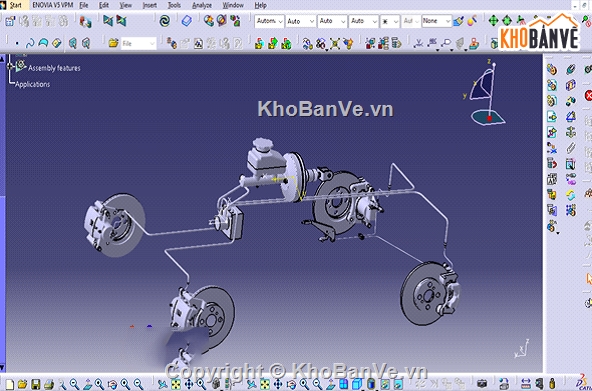The width and height of the screenshot is (592, 391).
Task: Select the Painter brush icon in graphics toolbar
Action: (x=458, y=21)
